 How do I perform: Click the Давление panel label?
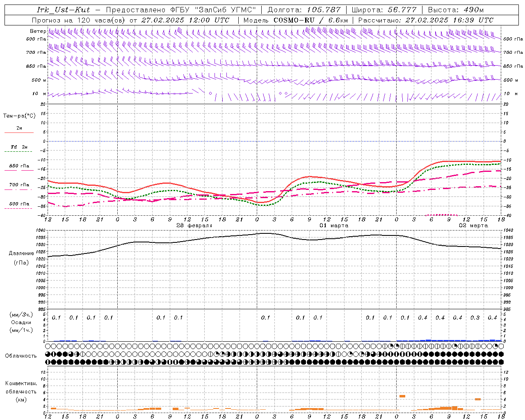tap(21, 253)
